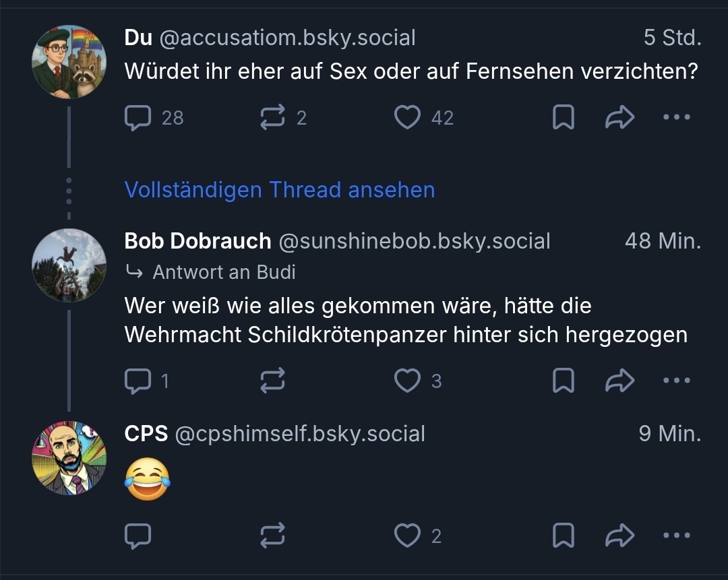Viewport: 728px width, 580px height.
Task: Repost the Sex oder Fernsehen question post
Action: tap(272, 118)
